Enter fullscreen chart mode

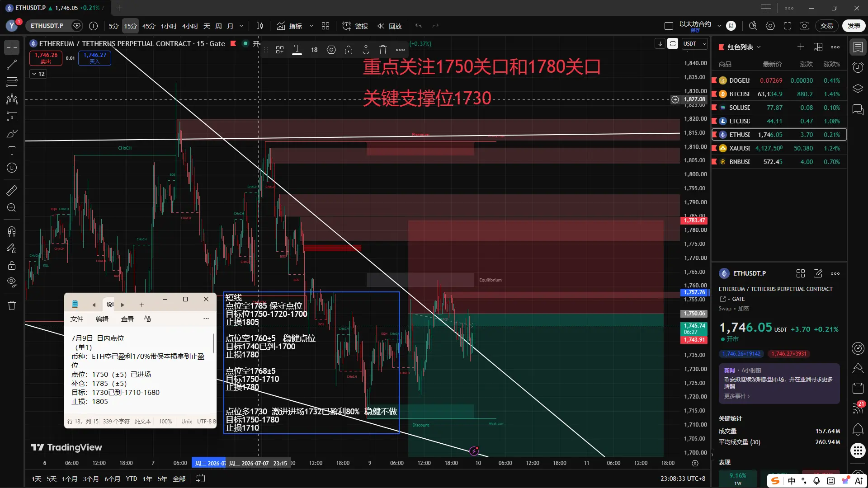pyautogui.click(x=788, y=26)
